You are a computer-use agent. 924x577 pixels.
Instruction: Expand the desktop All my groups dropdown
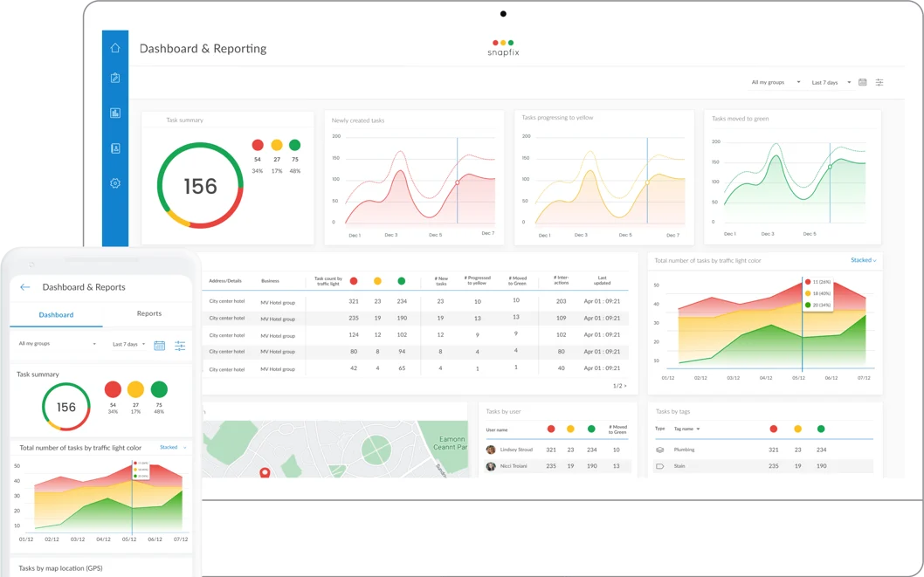click(x=776, y=82)
